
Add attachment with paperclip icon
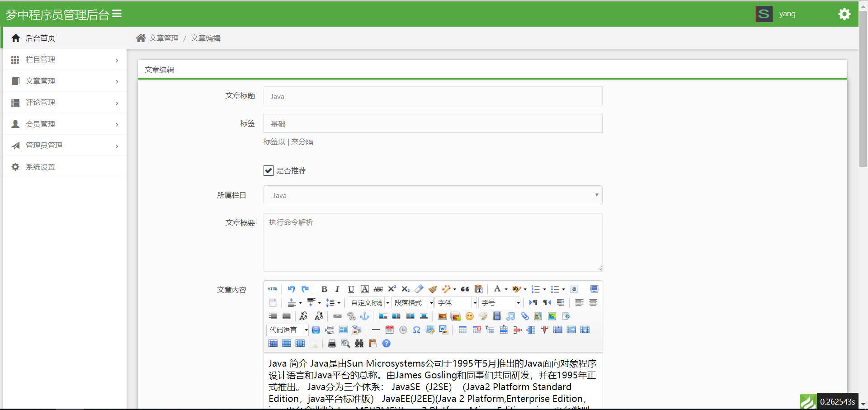tap(524, 316)
